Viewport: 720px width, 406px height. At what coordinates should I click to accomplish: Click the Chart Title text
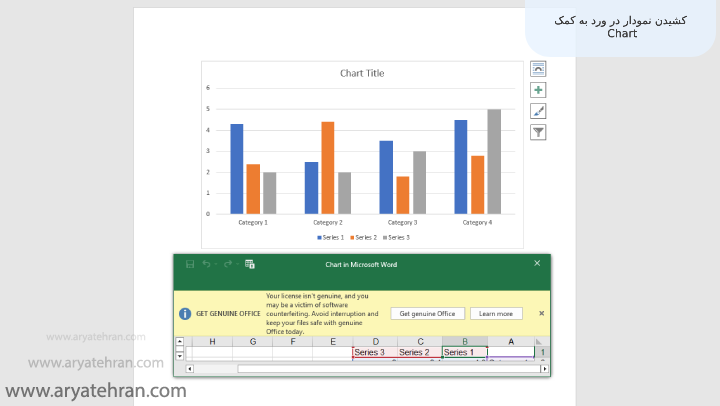pyautogui.click(x=361, y=73)
